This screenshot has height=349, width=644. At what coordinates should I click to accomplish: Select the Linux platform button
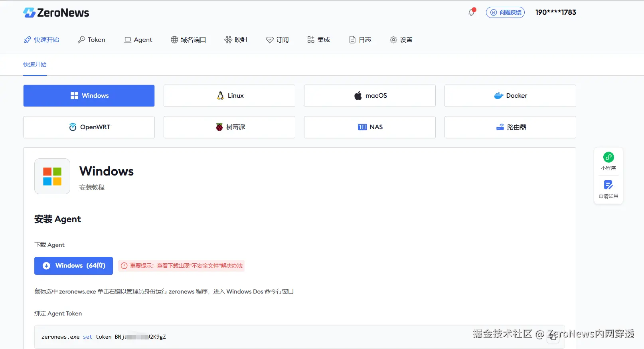coord(229,96)
